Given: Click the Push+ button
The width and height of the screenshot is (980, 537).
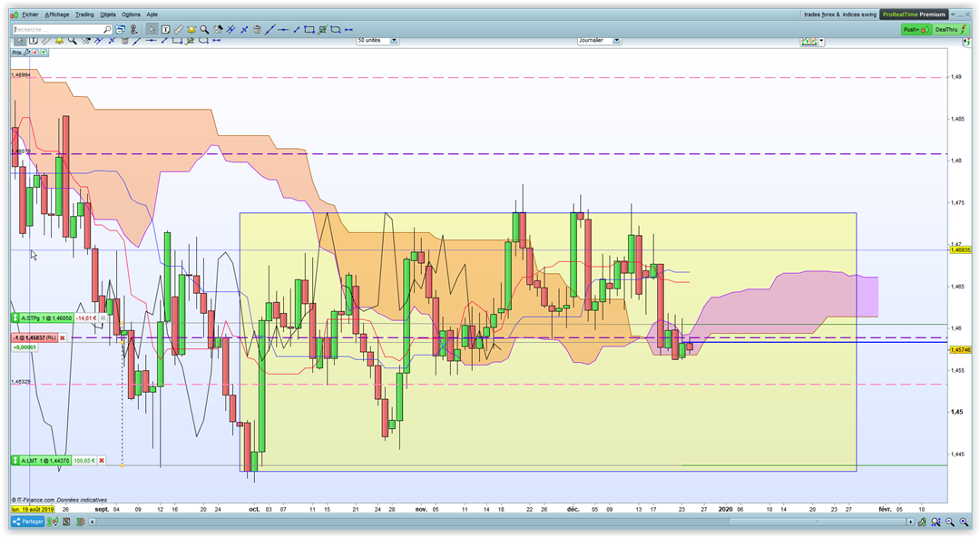Looking at the screenshot, I should pos(916,29).
